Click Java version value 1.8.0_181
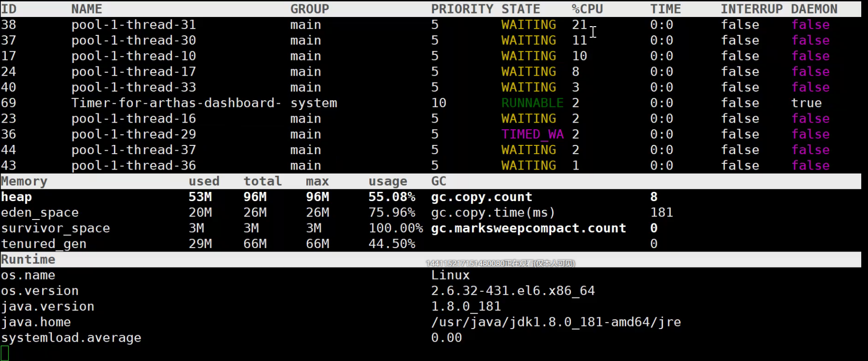The width and height of the screenshot is (868, 361). (x=466, y=307)
